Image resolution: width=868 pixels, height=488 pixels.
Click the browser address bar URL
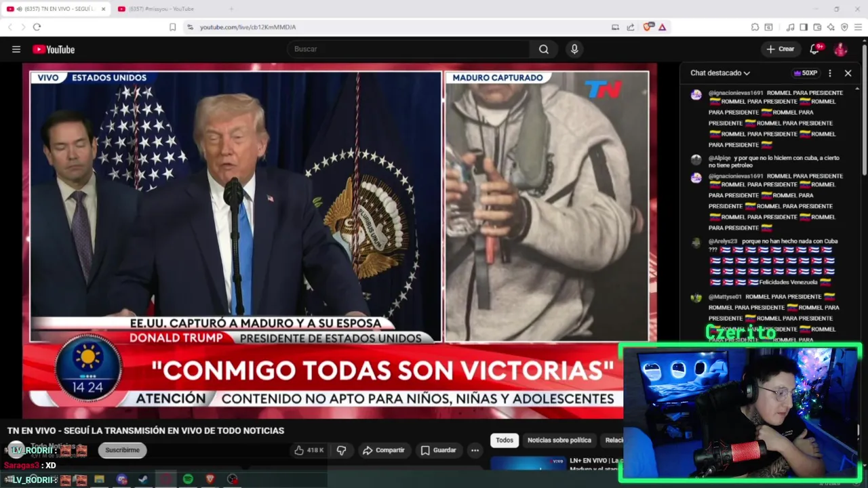pyautogui.click(x=248, y=27)
